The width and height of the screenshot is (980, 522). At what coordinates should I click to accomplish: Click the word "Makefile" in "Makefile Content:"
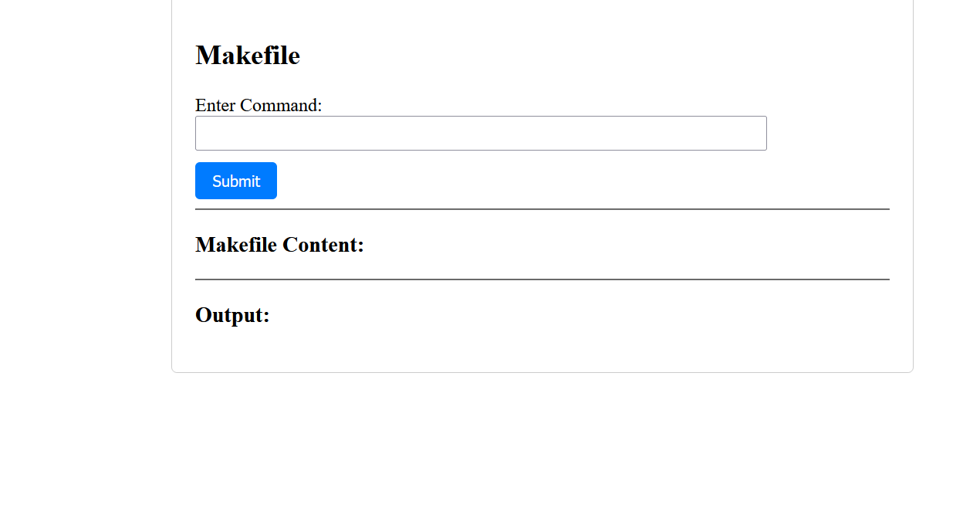(x=236, y=245)
